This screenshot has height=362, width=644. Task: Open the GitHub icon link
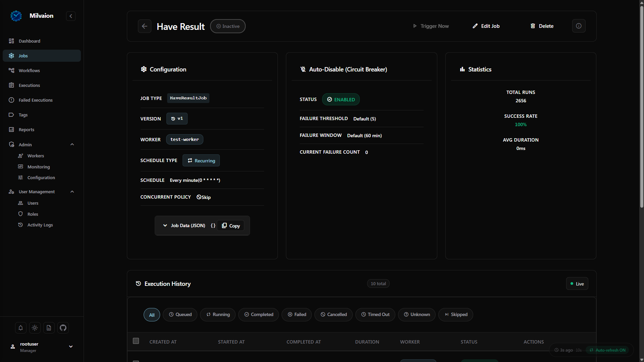click(x=63, y=328)
